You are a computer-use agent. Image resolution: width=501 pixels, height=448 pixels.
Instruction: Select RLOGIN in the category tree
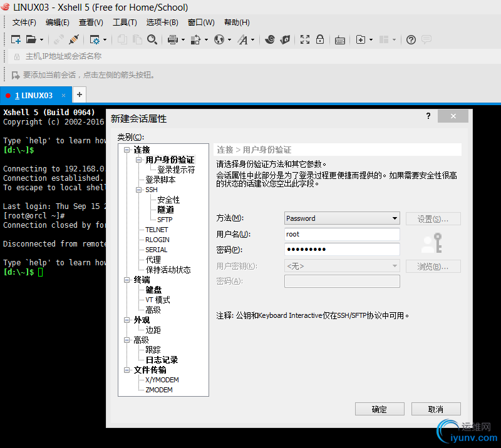157,240
